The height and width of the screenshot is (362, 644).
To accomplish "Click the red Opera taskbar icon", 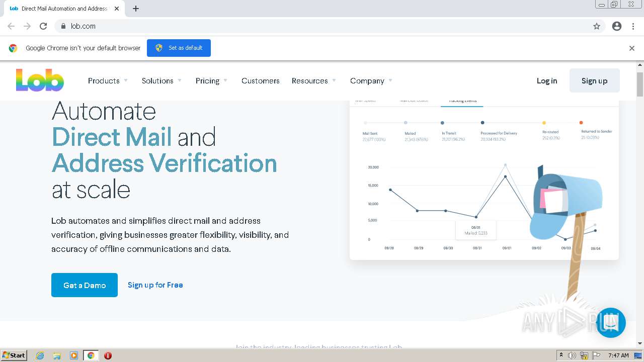I will point(108,355).
